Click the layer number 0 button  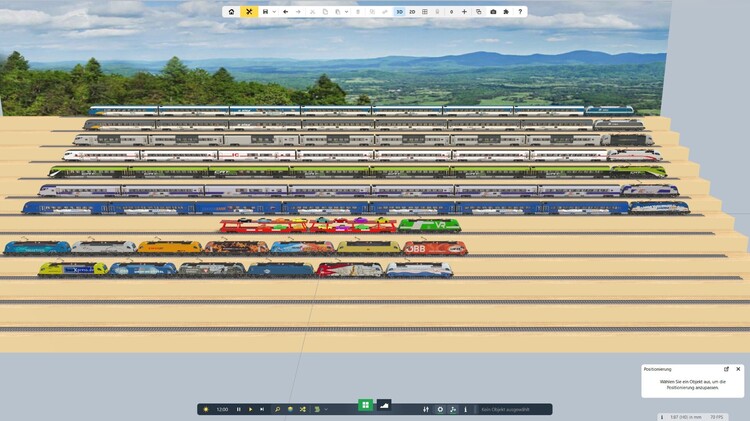tap(452, 11)
